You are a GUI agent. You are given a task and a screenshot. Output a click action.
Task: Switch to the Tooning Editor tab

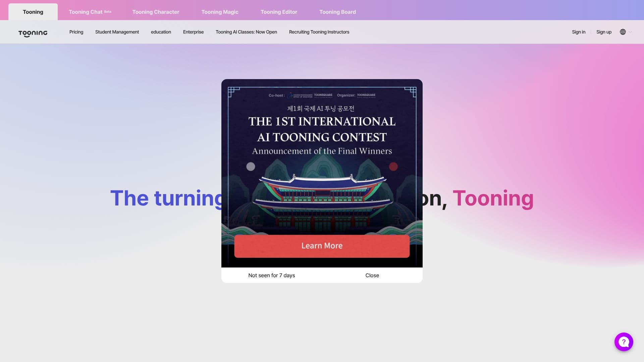(279, 12)
